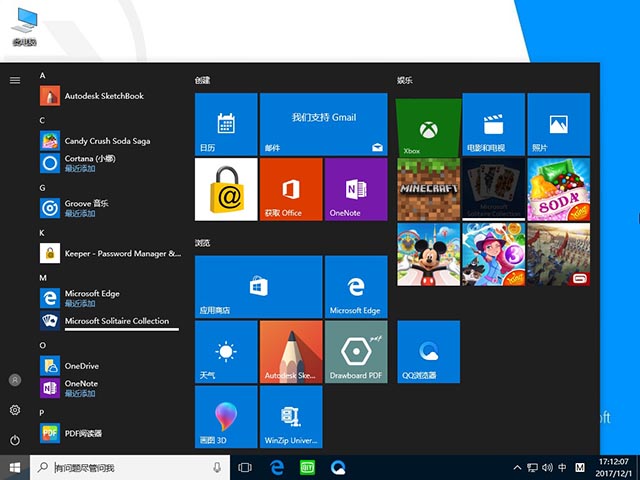Select the This PC desktop icon
640x480 pixels.
point(24,27)
